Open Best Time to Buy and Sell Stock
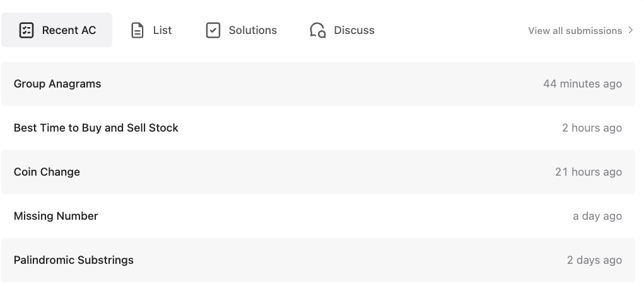Screen dimensions: 644x284 click(96, 128)
